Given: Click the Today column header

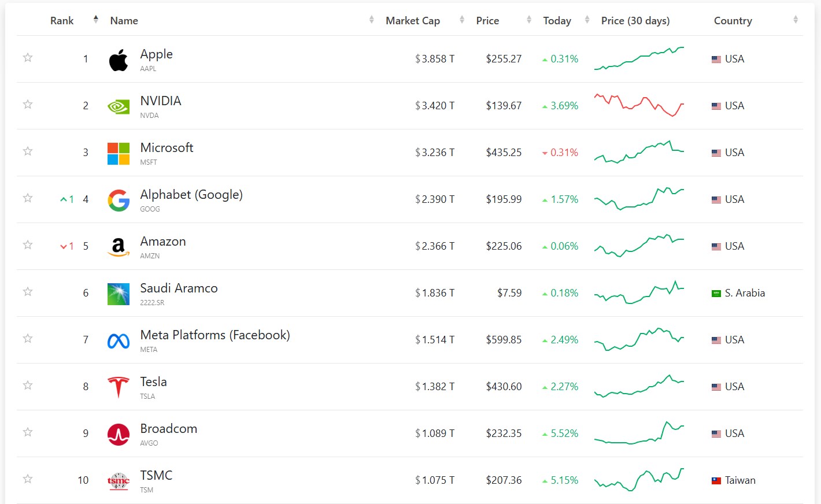Looking at the screenshot, I should (x=557, y=21).
